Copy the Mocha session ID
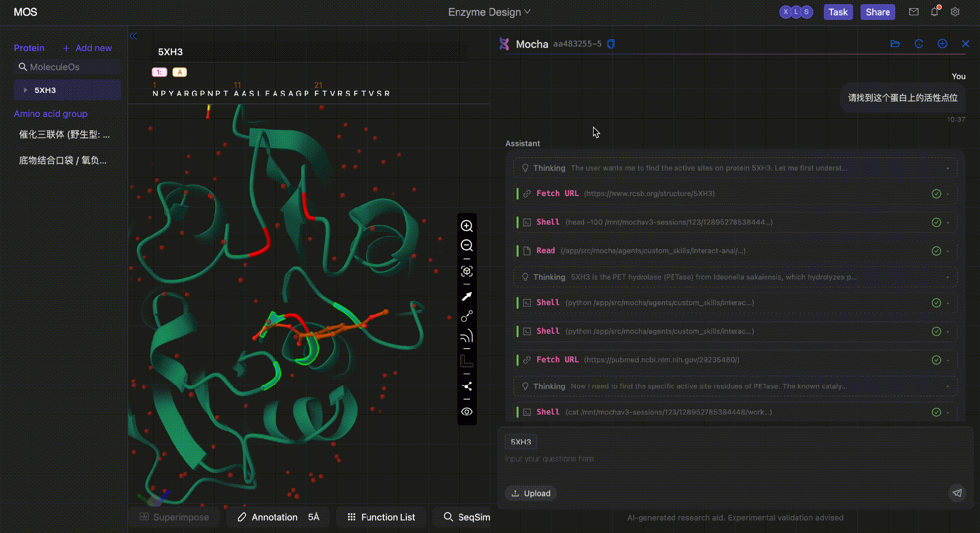This screenshot has height=533, width=980. tap(611, 44)
